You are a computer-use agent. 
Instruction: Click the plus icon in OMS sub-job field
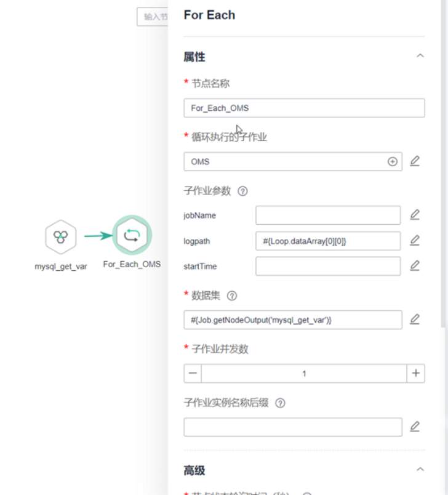point(392,161)
